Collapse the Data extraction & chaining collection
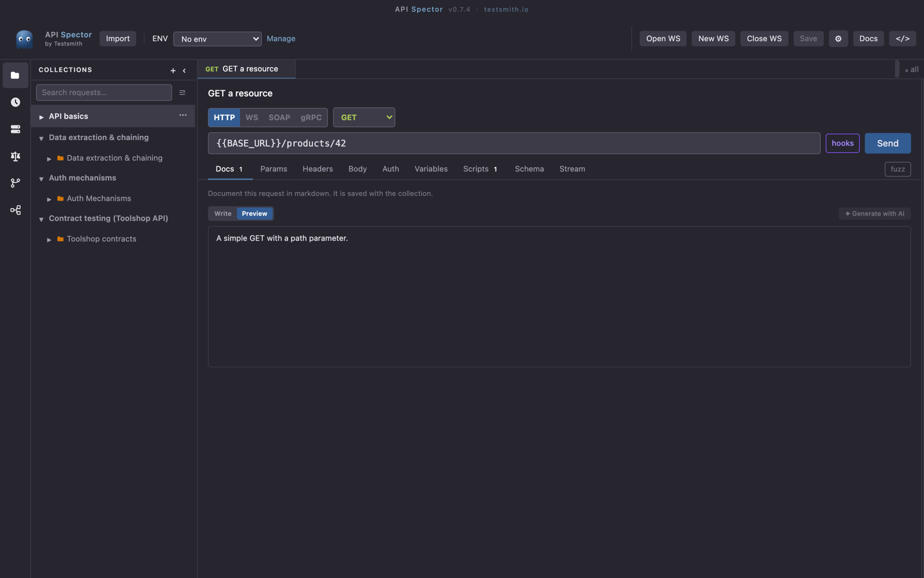The image size is (924, 578). 42,138
